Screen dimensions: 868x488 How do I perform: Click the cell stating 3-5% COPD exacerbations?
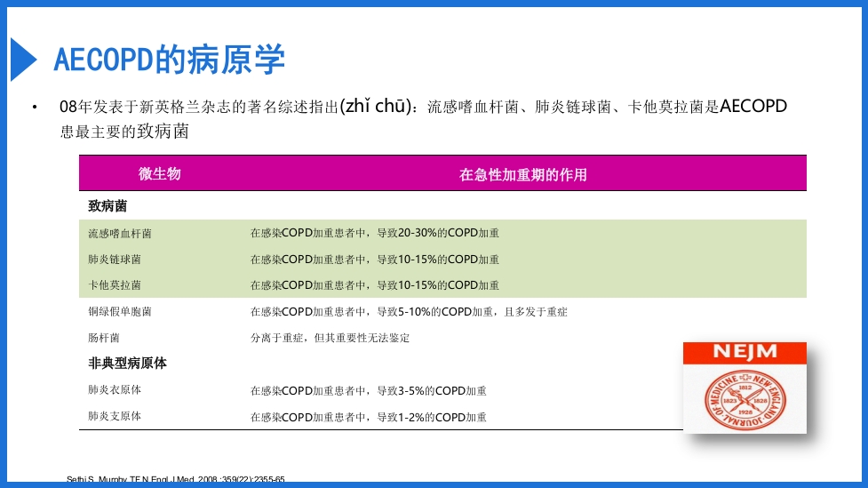(368, 390)
